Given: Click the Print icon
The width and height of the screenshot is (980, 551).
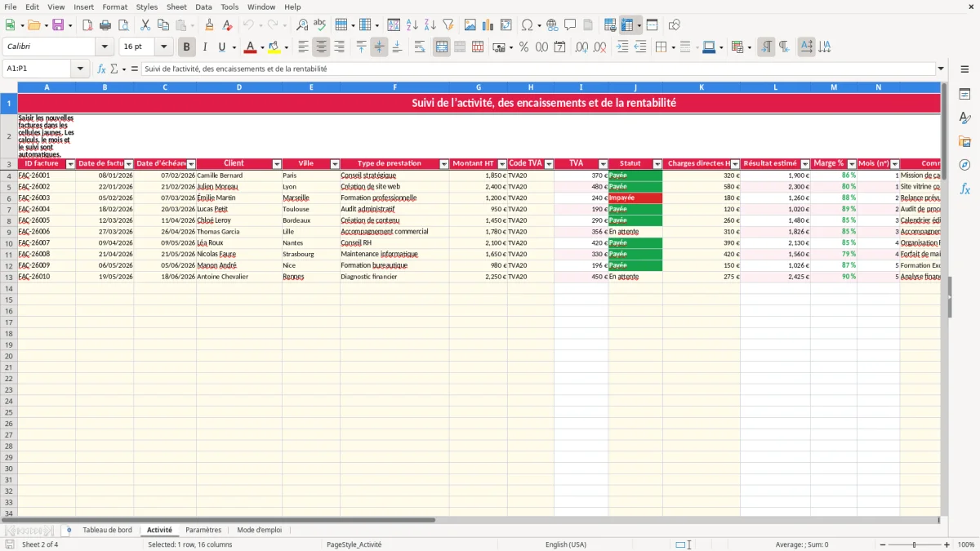Looking at the screenshot, I should [105, 25].
